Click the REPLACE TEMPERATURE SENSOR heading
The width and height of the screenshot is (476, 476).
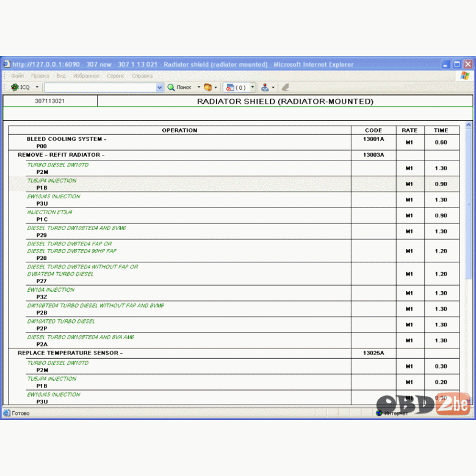[x=70, y=353]
